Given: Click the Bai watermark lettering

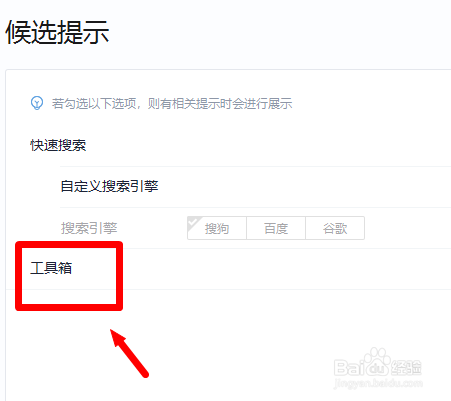Looking at the screenshot, I should click(350, 368).
